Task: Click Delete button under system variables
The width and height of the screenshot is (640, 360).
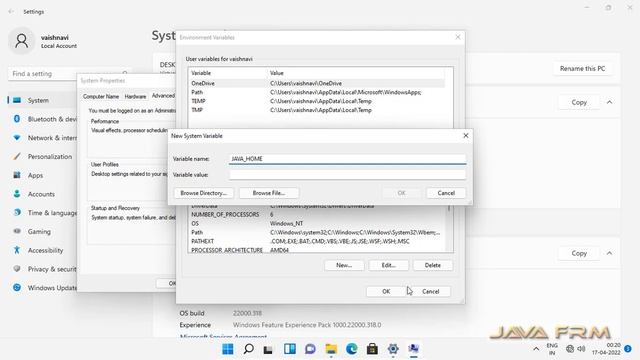Action: point(433,265)
